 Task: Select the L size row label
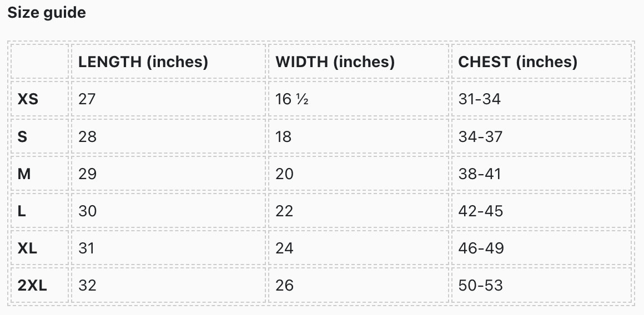pyautogui.click(x=22, y=211)
